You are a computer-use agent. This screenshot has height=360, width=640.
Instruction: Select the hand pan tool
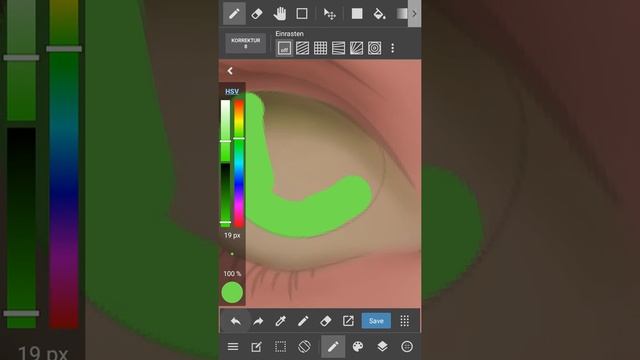[280, 14]
